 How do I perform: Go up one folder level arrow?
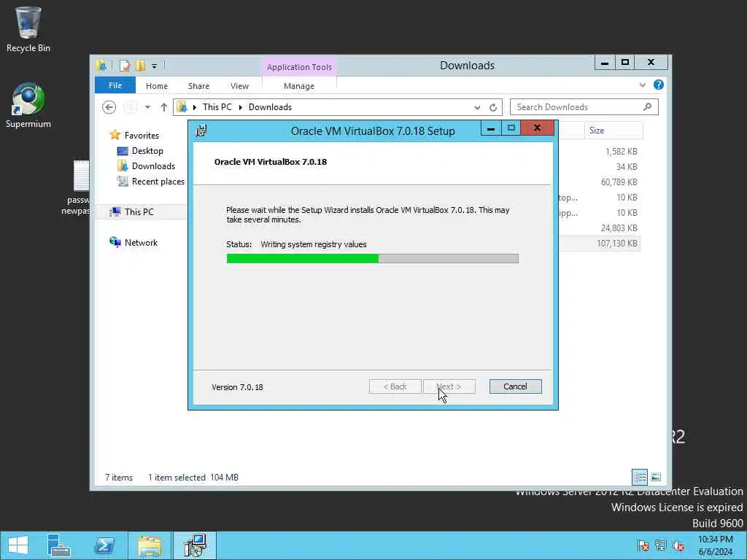pyautogui.click(x=163, y=107)
